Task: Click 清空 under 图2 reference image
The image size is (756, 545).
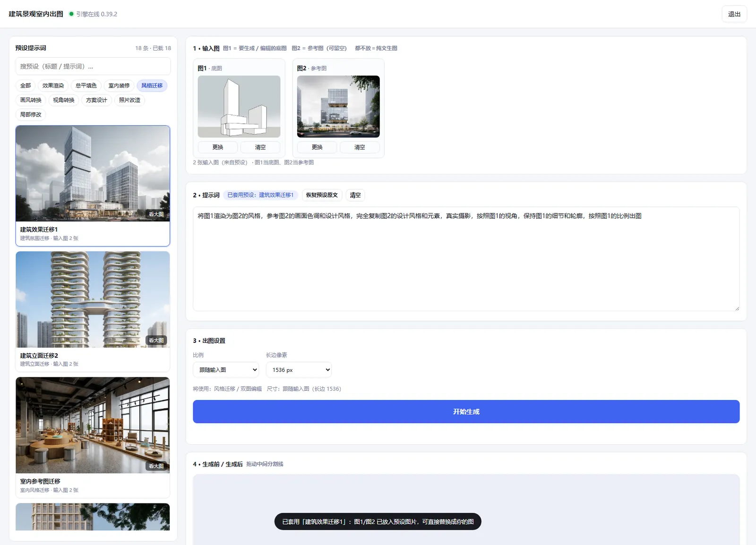Action: pos(360,147)
